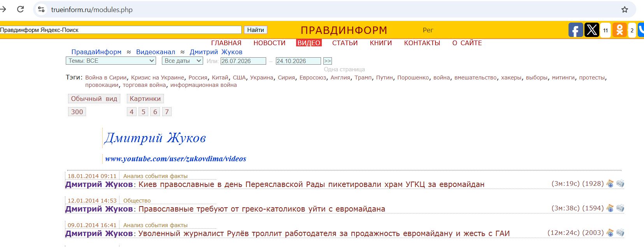The width and height of the screenshot is (644, 247).
Task: Click 'Анализ события факты' in the 09.01.2014 entry
Action: [x=155, y=225]
